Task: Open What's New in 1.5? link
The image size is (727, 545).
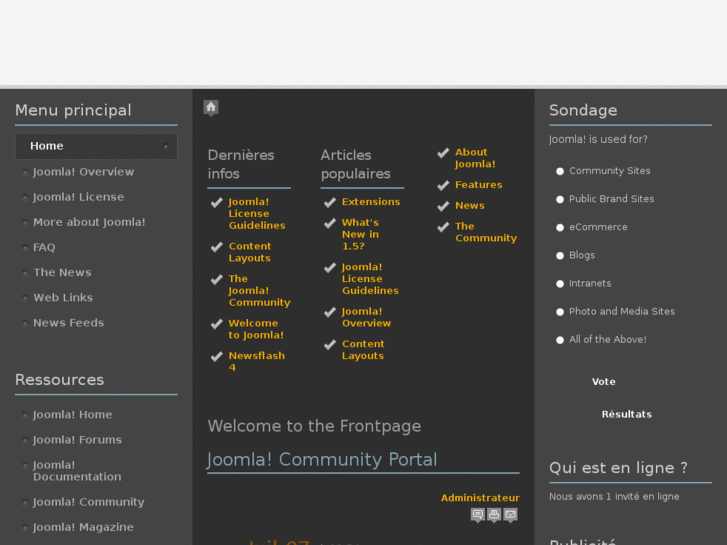Action: click(360, 234)
